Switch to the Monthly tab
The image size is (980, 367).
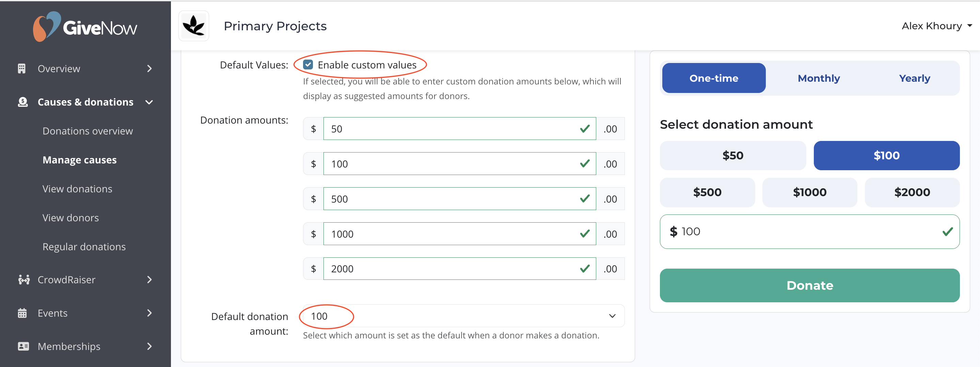click(x=819, y=78)
